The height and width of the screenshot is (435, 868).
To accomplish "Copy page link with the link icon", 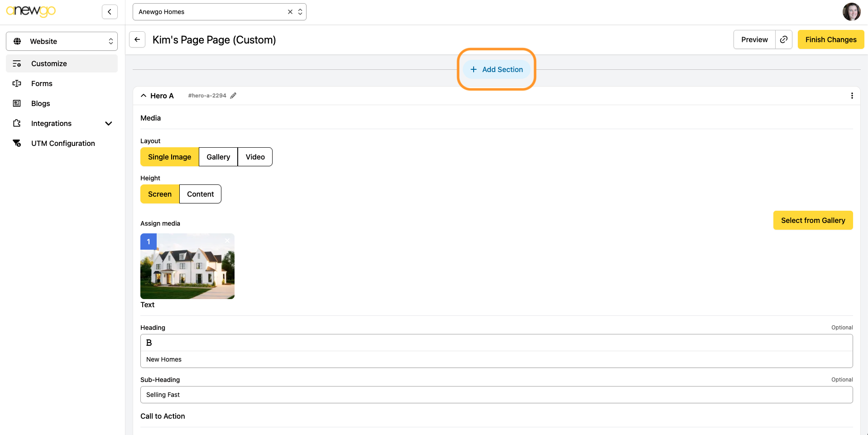I will (x=784, y=39).
